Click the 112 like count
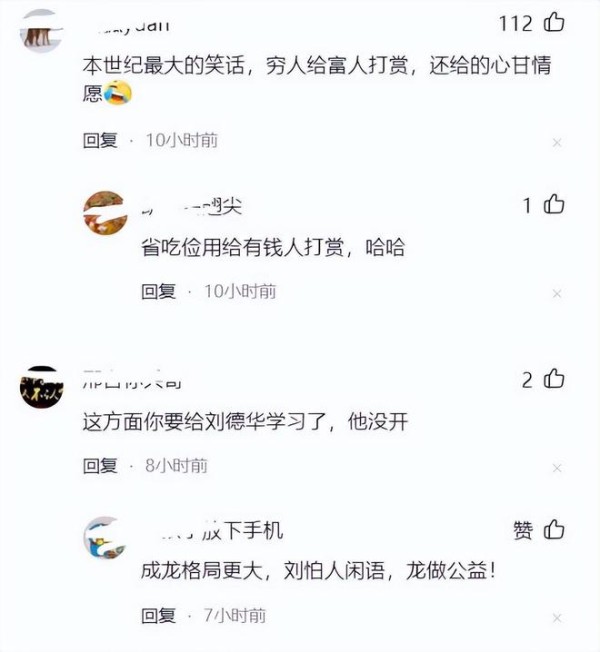This screenshot has height=652, width=600. click(x=516, y=23)
